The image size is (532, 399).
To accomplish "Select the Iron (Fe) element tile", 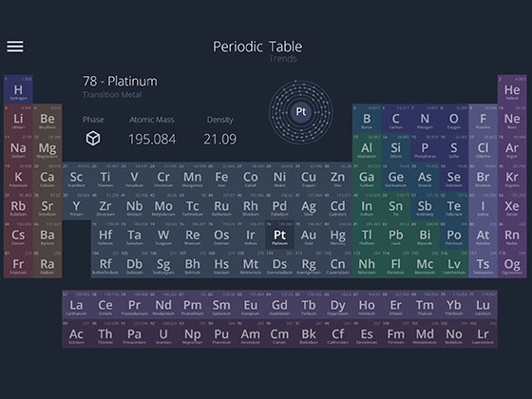I will [221, 177].
